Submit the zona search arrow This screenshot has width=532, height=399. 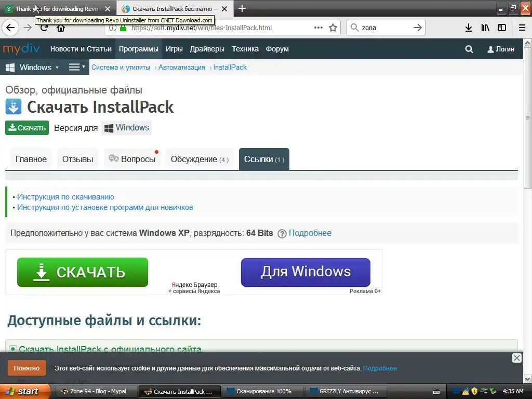(x=417, y=28)
